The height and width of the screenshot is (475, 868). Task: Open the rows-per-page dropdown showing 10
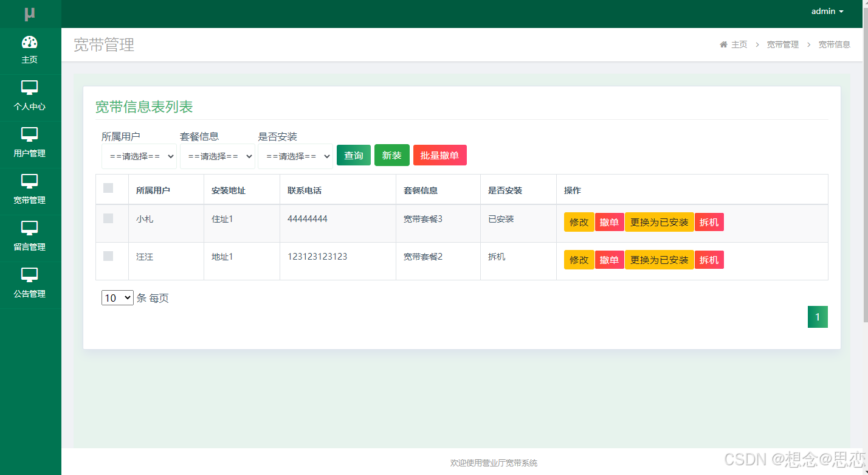point(117,298)
